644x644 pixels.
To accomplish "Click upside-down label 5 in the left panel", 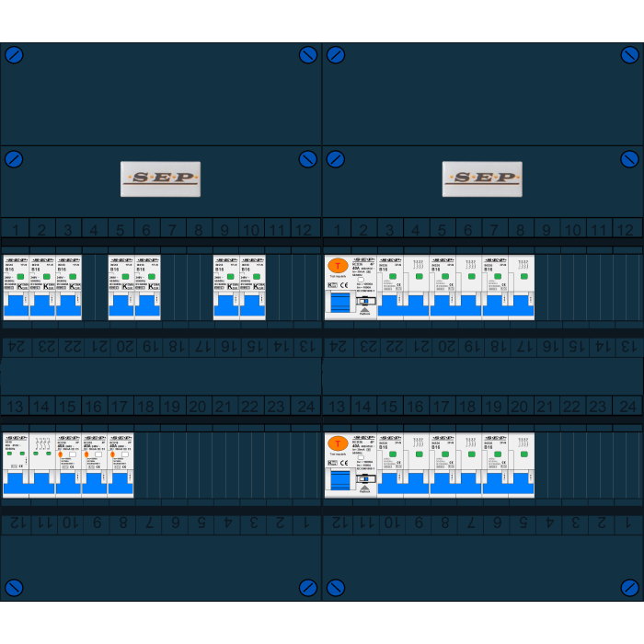I will pos(201,523).
